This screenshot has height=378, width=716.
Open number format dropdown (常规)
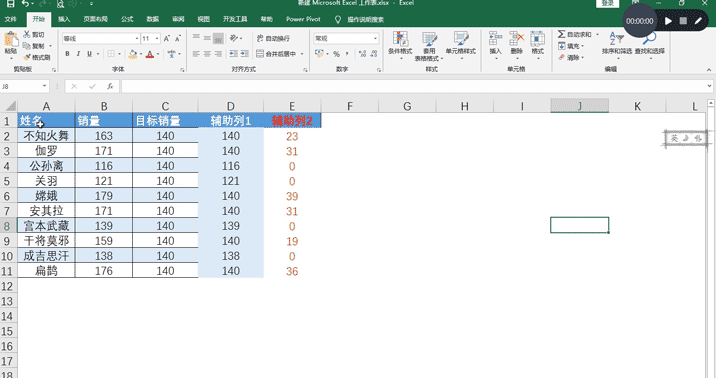(x=375, y=38)
